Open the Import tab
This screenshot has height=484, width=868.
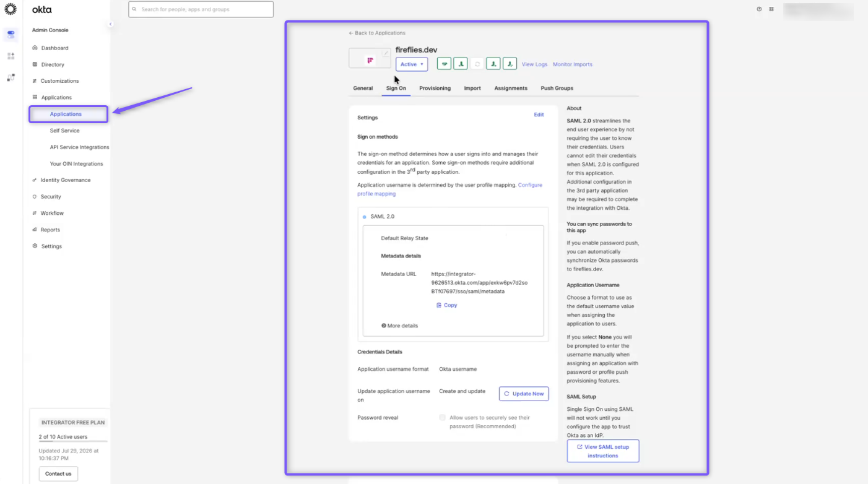[x=472, y=89]
